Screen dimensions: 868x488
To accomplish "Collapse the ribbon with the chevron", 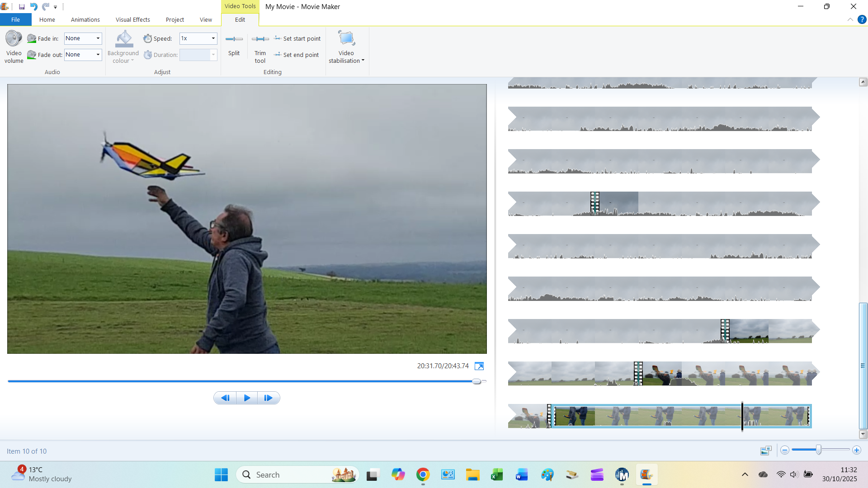I will click(850, 19).
